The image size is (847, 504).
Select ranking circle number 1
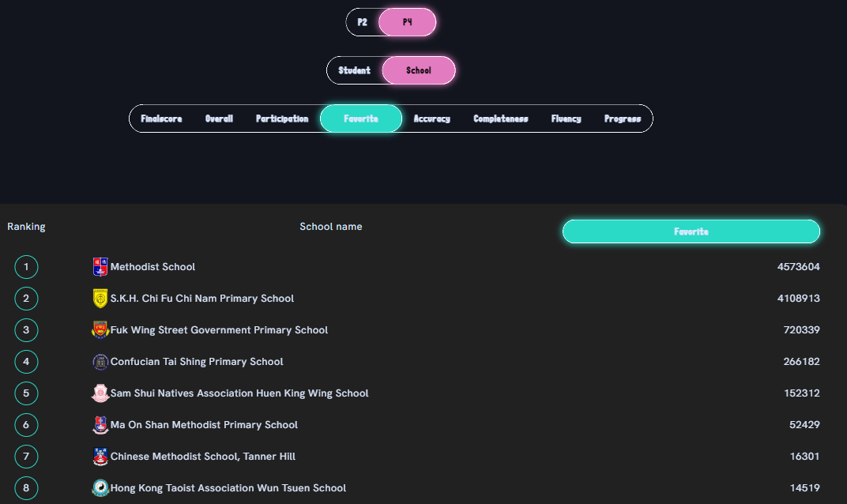pyautogui.click(x=26, y=267)
